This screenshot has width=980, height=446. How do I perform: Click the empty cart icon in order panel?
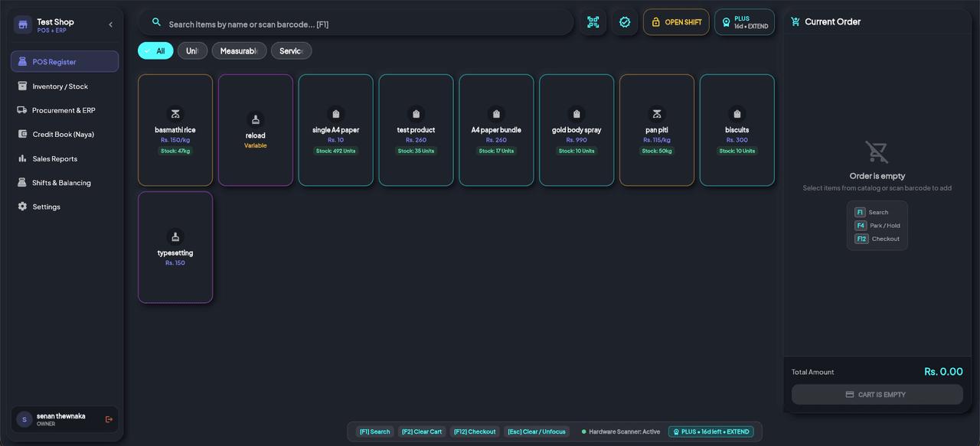(877, 151)
